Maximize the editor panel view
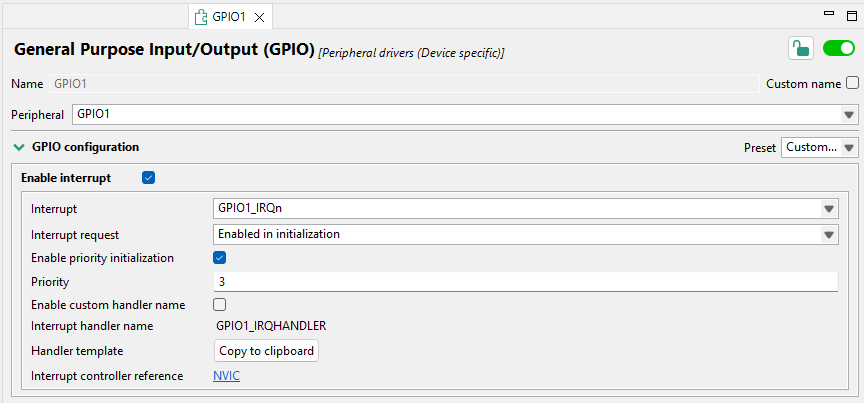The image size is (864, 403). point(850,14)
